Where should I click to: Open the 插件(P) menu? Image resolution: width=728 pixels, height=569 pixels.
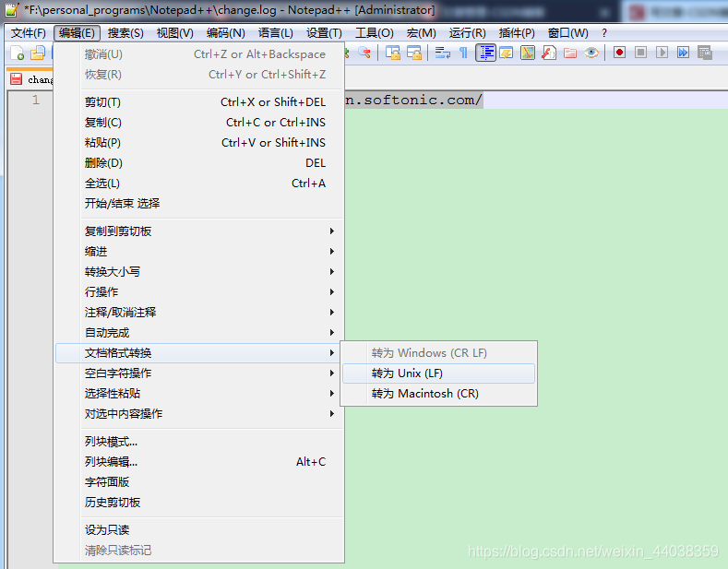pos(517,33)
